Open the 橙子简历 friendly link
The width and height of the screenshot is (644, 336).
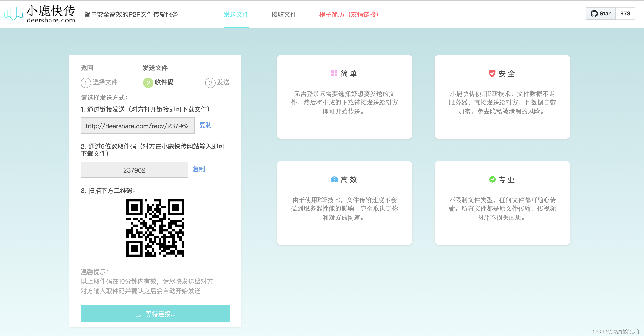point(349,14)
